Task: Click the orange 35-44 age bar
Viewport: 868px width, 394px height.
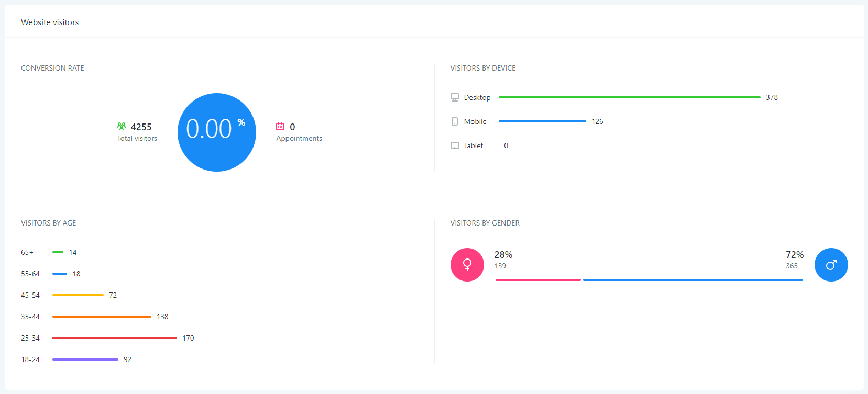Action: 102,317
